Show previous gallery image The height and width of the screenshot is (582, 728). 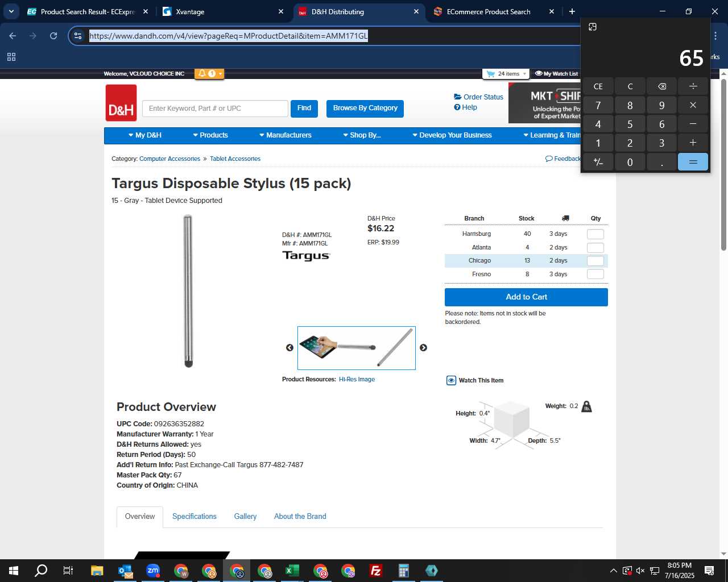[x=289, y=348]
